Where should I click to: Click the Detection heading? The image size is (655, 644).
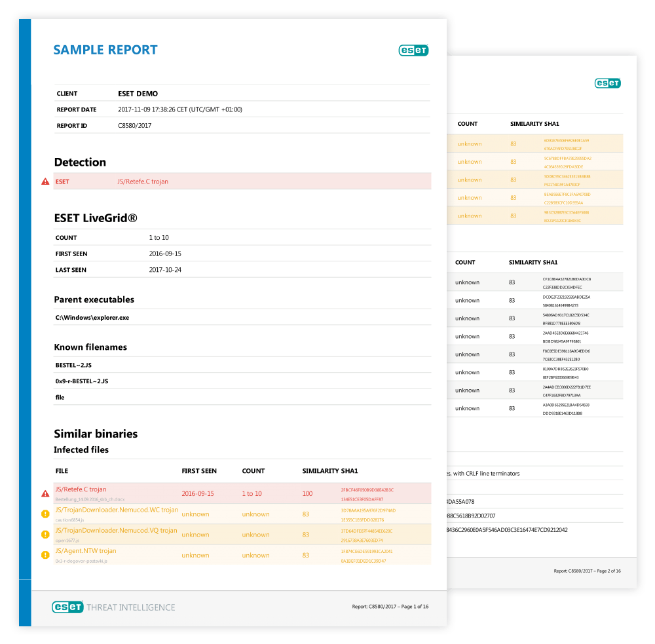80,162
